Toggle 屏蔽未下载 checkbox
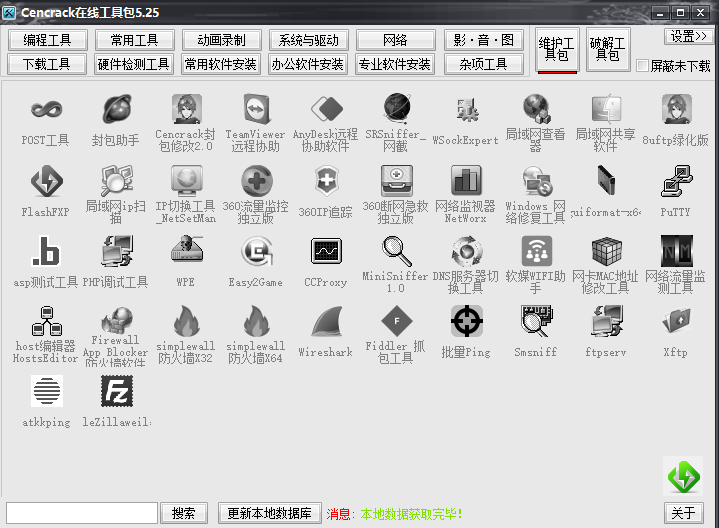Image resolution: width=719 pixels, height=528 pixels. pyautogui.click(x=643, y=66)
